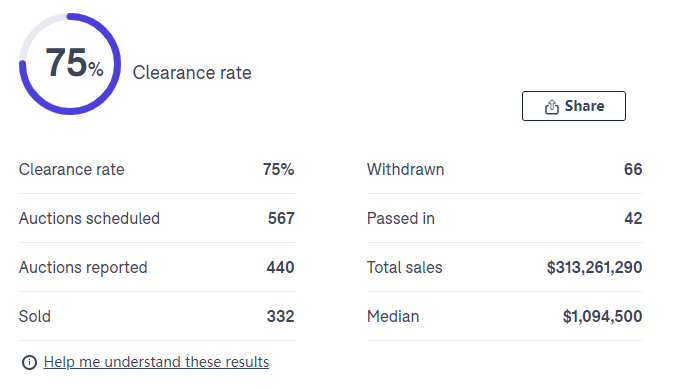Click the Share button

573,106
